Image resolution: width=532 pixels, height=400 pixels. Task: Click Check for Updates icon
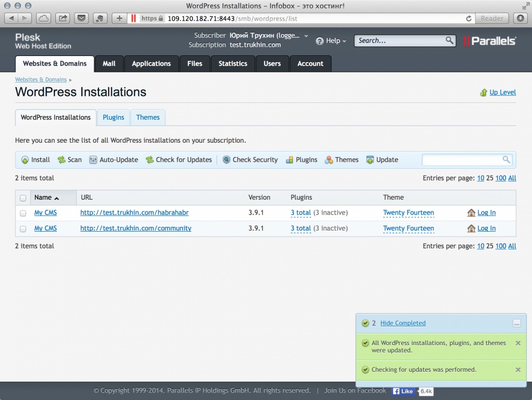click(x=149, y=160)
